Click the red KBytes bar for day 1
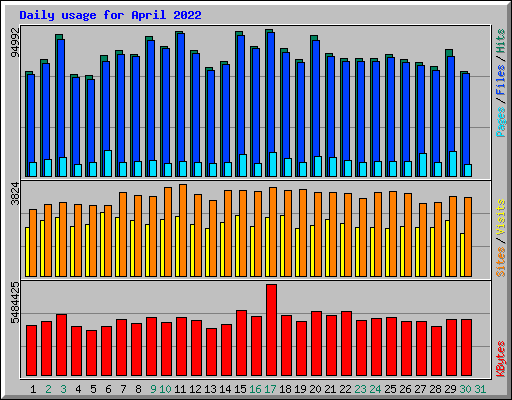 pos(31,350)
